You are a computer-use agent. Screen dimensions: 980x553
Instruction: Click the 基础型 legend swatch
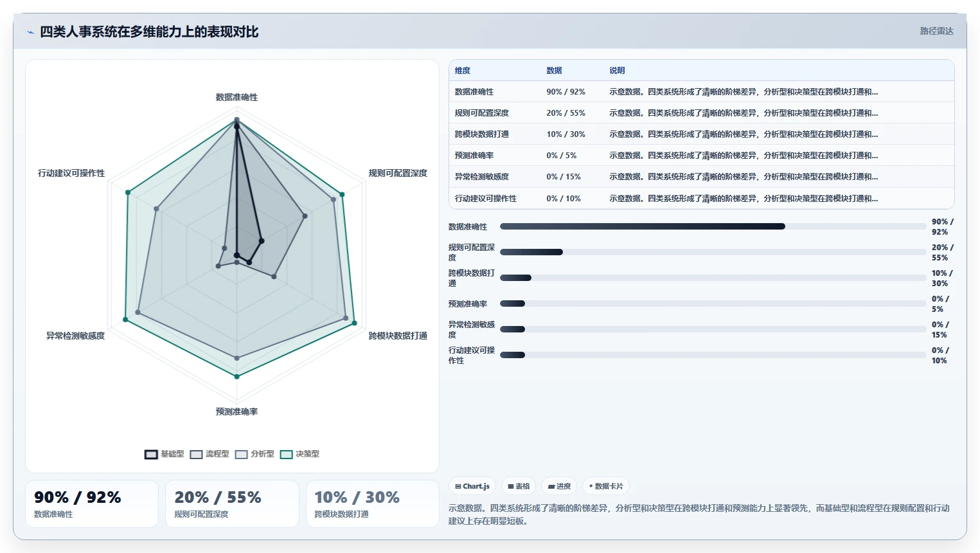click(151, 455)
